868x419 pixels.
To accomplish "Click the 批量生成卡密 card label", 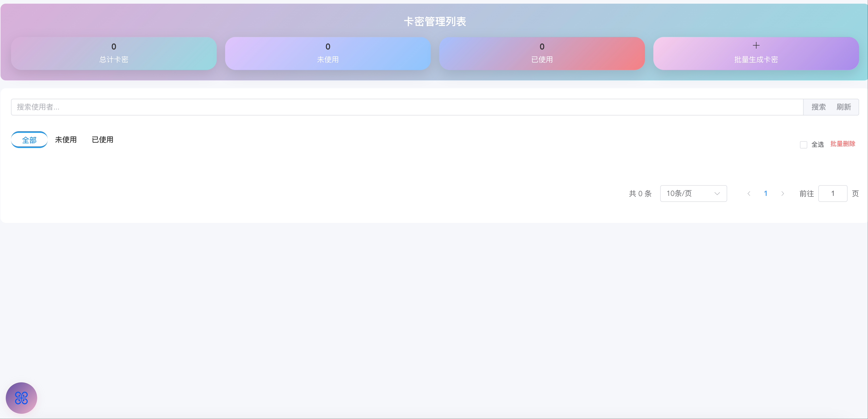I will click(756, 60).
